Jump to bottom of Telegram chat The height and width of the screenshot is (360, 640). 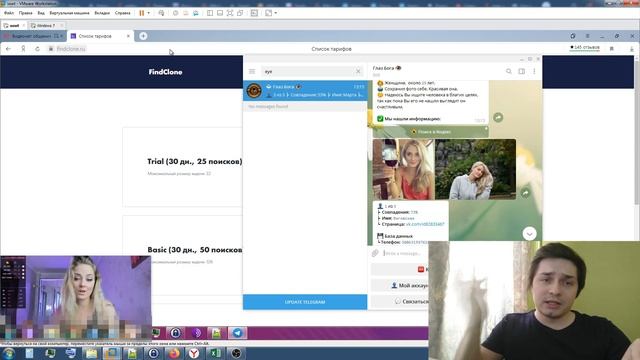(529, 234)
